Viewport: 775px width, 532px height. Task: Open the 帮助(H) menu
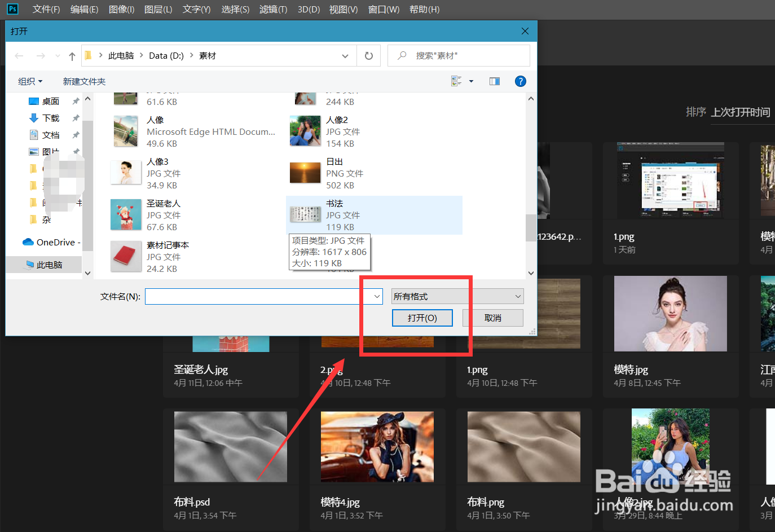pos(424,10)
